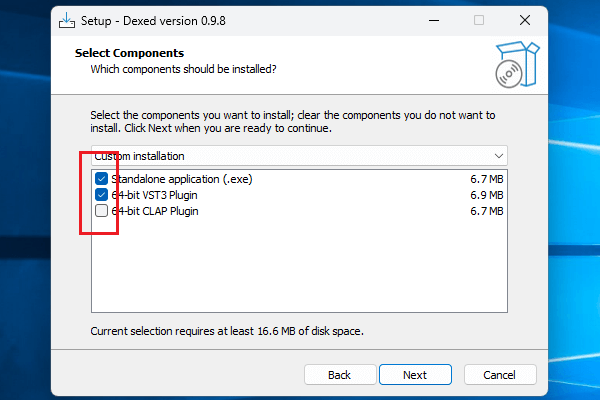The width and height of the screenshot is (600, 400).
Task: Cancel the Dexed installation
Action: click(x=500, y=375)
